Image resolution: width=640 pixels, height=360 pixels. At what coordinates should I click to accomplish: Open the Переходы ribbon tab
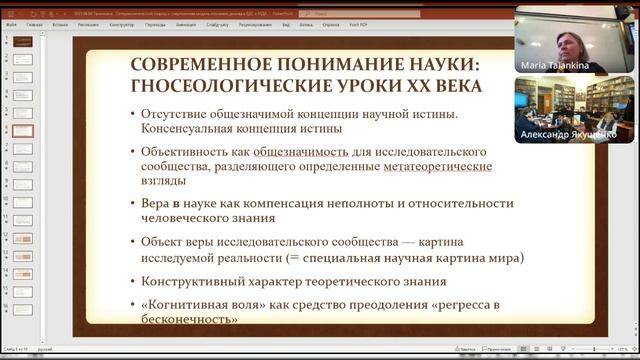[x=155, y=25]
